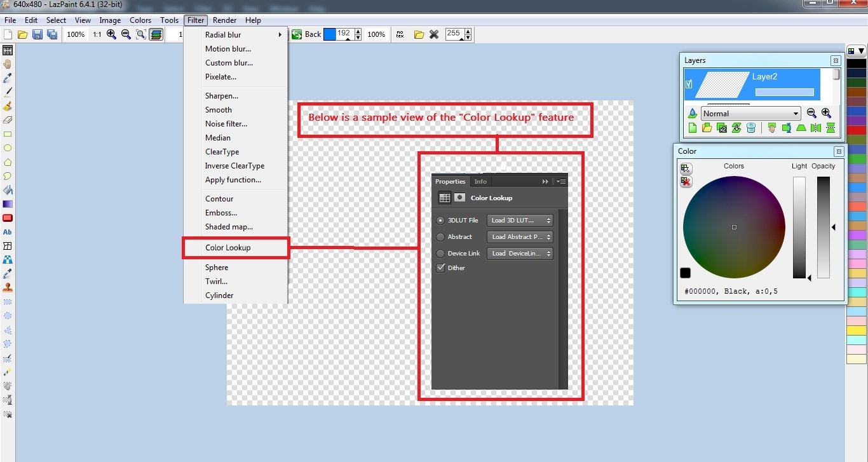868x462 pixels.
Task: Select the Polygon shape tool
Action: click(8, 162)
